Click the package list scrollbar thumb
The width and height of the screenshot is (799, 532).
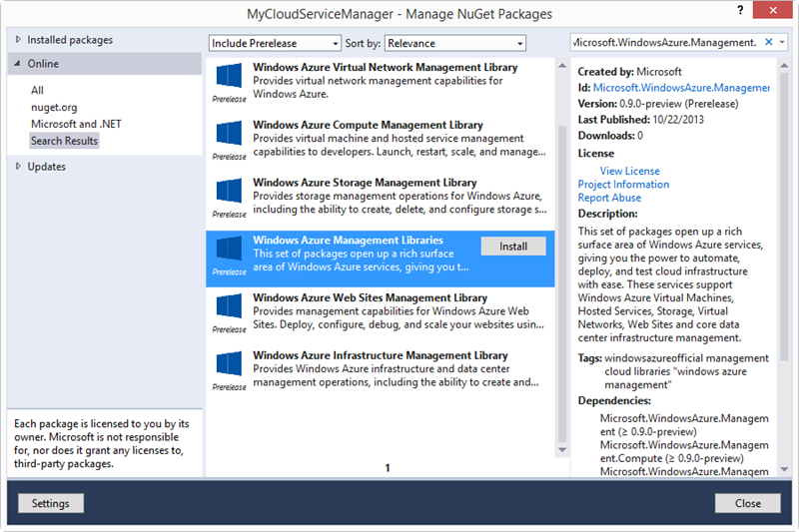562,283
